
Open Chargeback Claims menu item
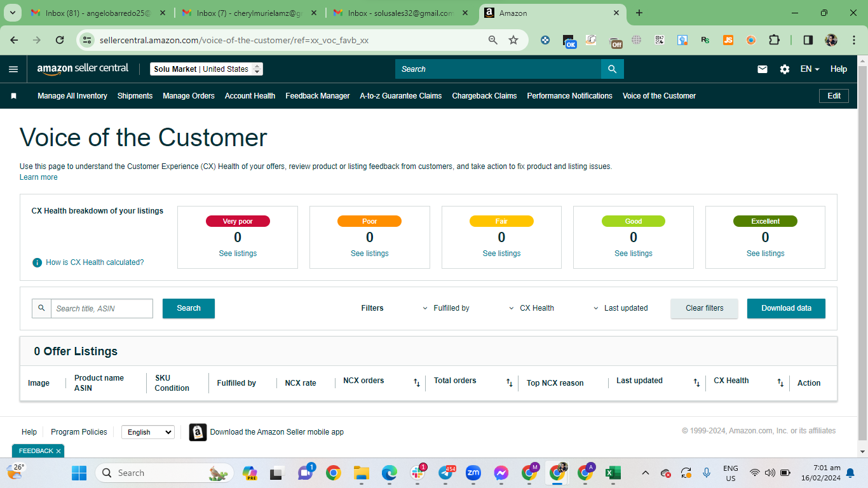point(484,96)
